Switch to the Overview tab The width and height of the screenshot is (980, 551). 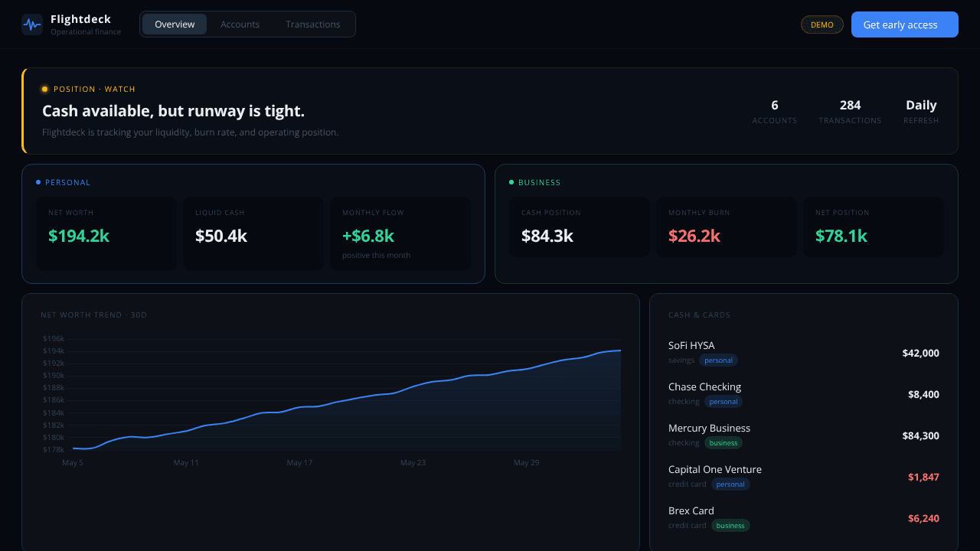coord(175,24)
